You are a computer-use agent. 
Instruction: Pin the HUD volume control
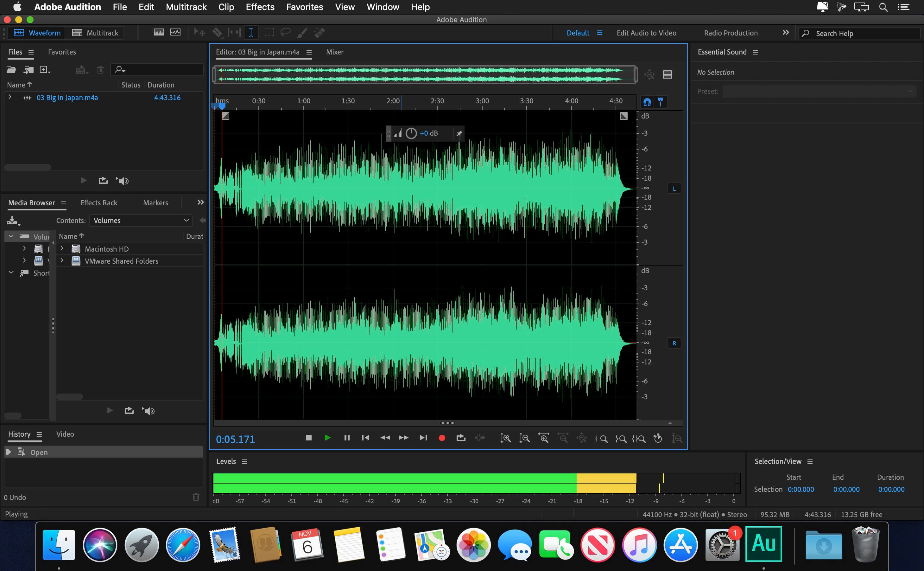(x=459, y=133)
